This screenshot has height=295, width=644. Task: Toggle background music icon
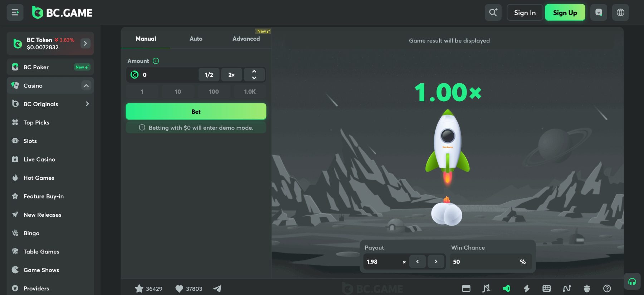(x=486, y=289)
